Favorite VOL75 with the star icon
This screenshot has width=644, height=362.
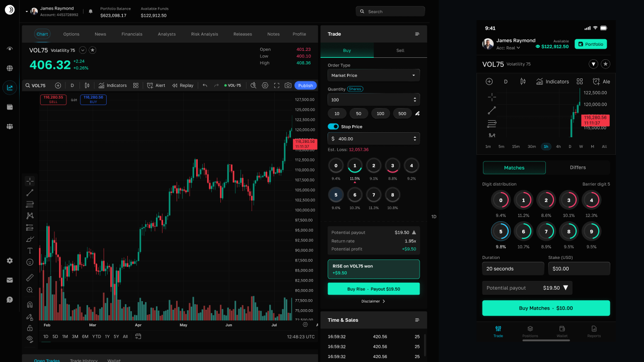[93, 50]
